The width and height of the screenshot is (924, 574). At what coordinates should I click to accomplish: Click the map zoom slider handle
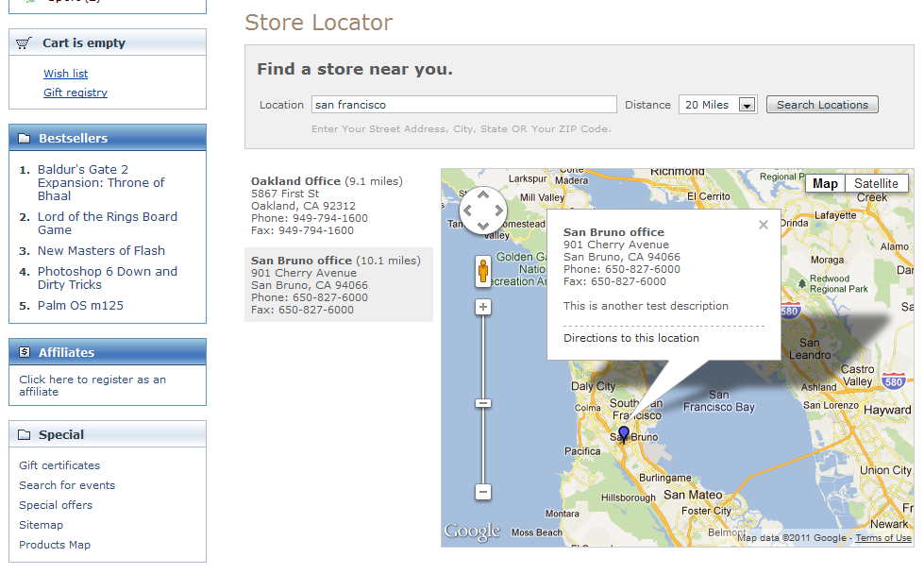click(x=483, y=404)
